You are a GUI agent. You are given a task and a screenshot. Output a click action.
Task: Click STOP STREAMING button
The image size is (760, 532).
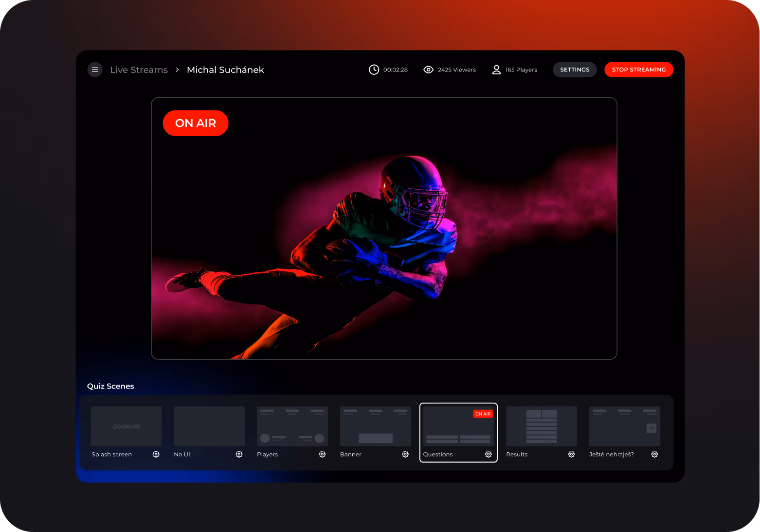click(639, 70)
